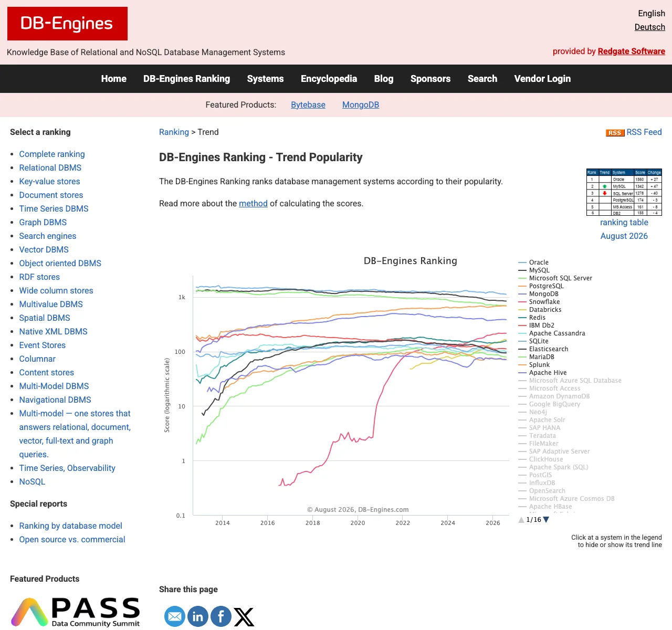Screen dimensions: 672x630
Task: Show the Amazon DynamoDB trend line
Action: (x=554, y=396)
